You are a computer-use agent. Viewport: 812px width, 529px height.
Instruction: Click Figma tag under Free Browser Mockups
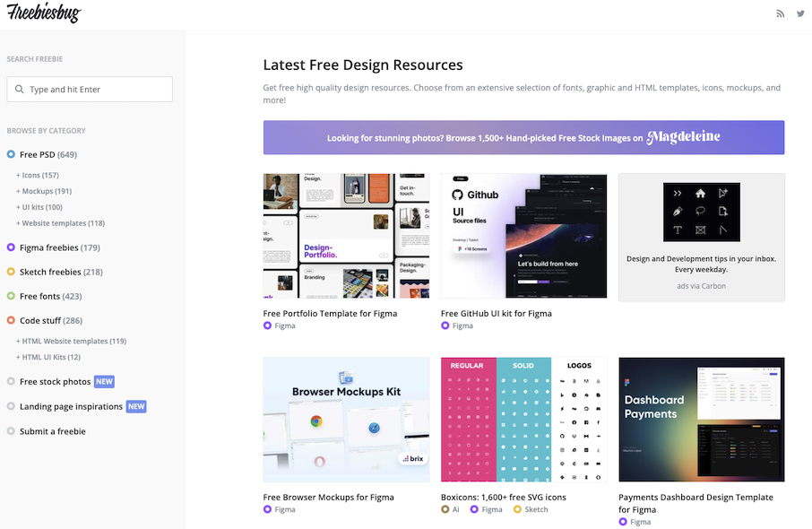[279, 509]
